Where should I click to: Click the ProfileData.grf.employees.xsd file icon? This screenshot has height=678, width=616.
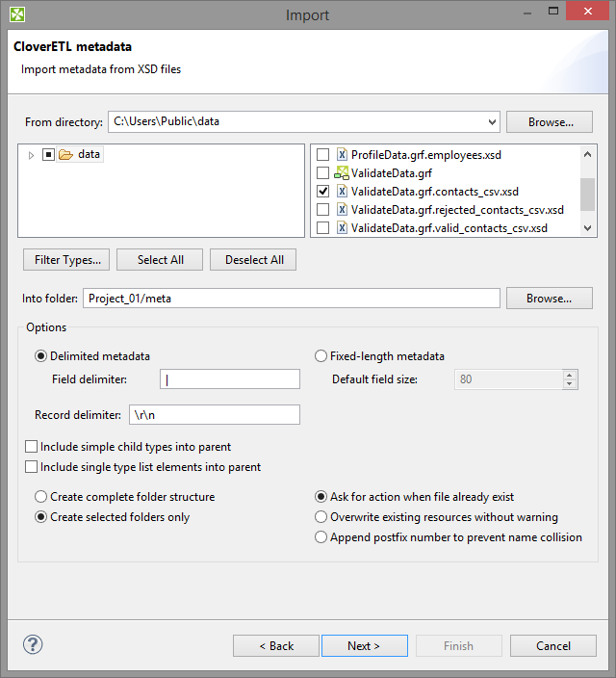[x=342, y=154]
